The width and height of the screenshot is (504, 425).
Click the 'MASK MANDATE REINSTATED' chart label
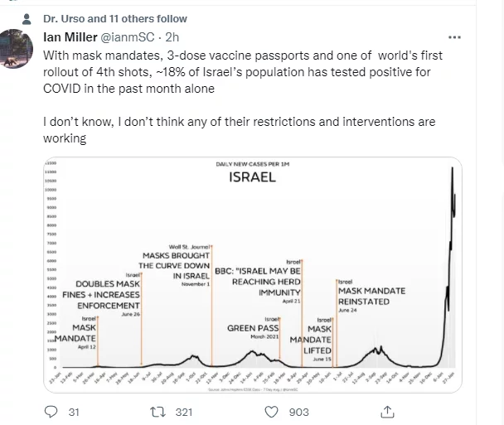click(371, 297)
